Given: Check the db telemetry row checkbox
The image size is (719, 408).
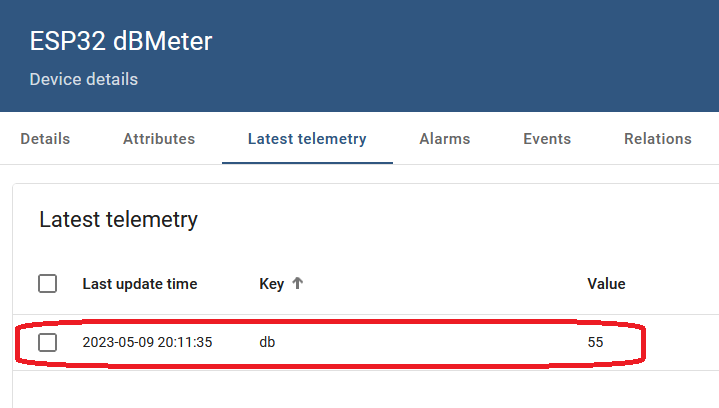Looking at the screenshot, I should click(x=48, y=342).
